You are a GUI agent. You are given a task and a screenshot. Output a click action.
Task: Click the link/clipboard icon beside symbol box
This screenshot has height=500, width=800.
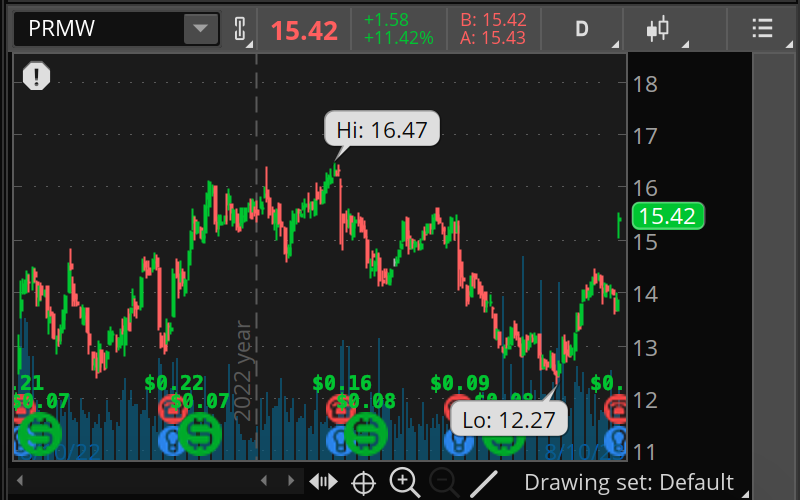point(240,29)
